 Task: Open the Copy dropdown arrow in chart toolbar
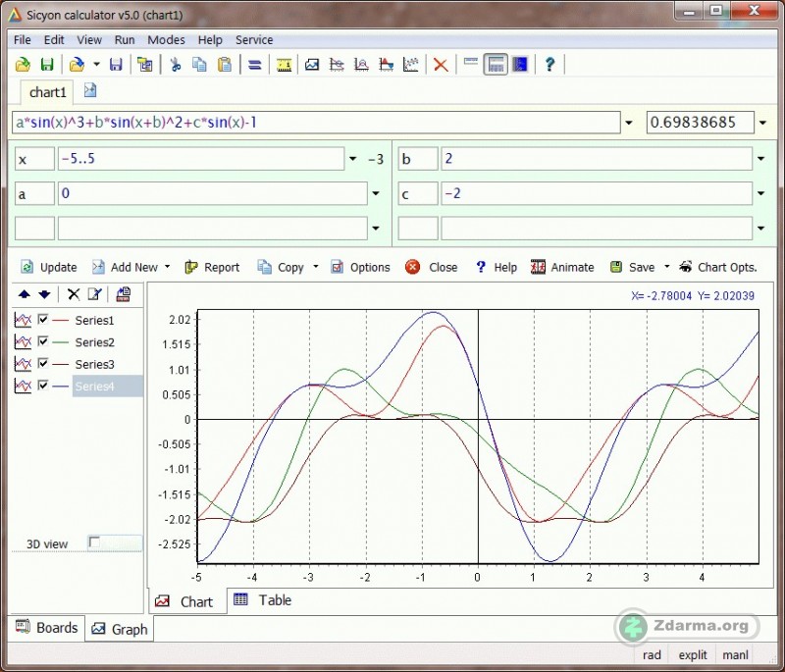click(x=315, y=267)
